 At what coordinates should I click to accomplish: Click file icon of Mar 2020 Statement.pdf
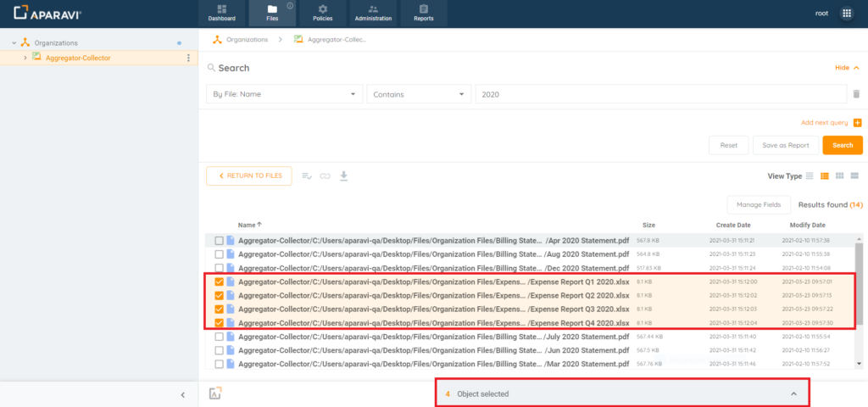click(231, 364)
